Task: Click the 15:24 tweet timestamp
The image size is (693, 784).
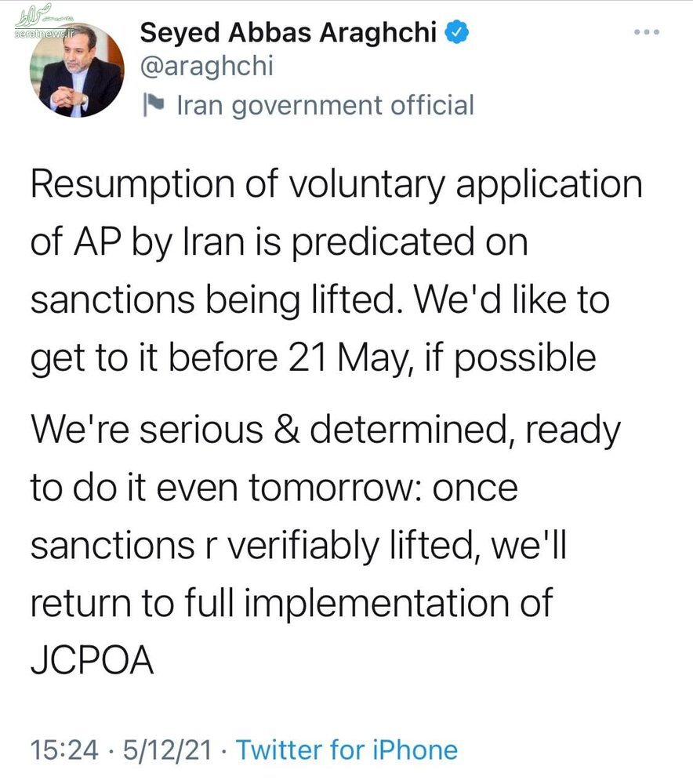Action: (x=64, y=750)
